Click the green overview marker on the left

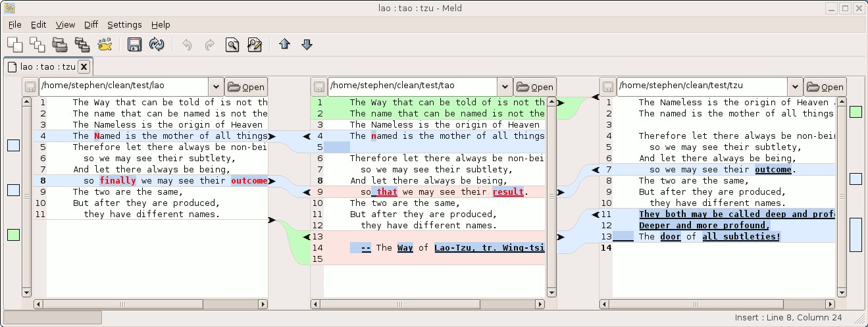(13, 235)
